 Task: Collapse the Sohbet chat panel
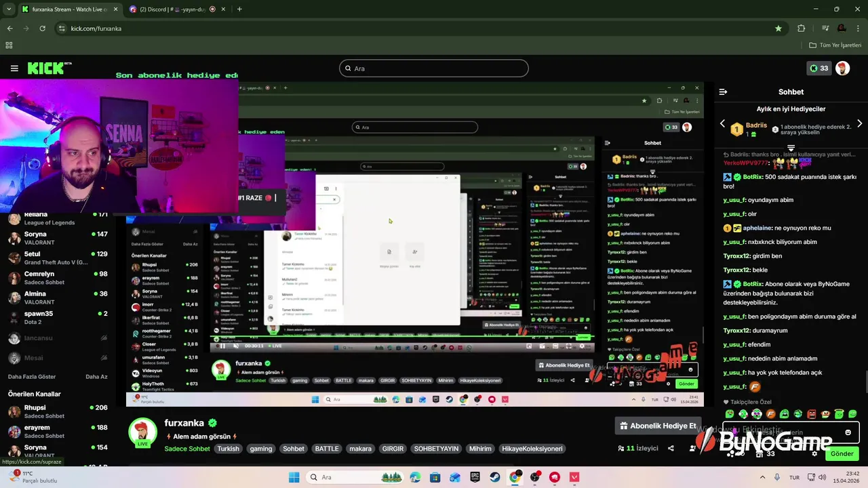[723, 91]
